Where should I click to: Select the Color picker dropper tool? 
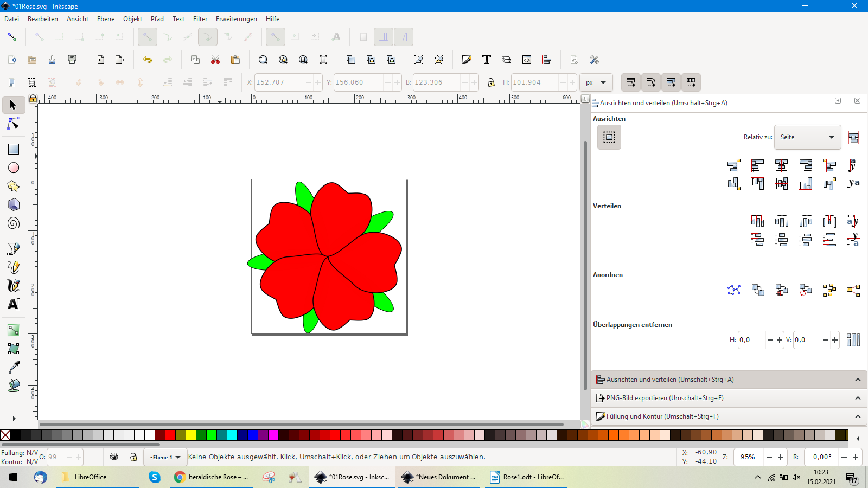click(14, 367)
